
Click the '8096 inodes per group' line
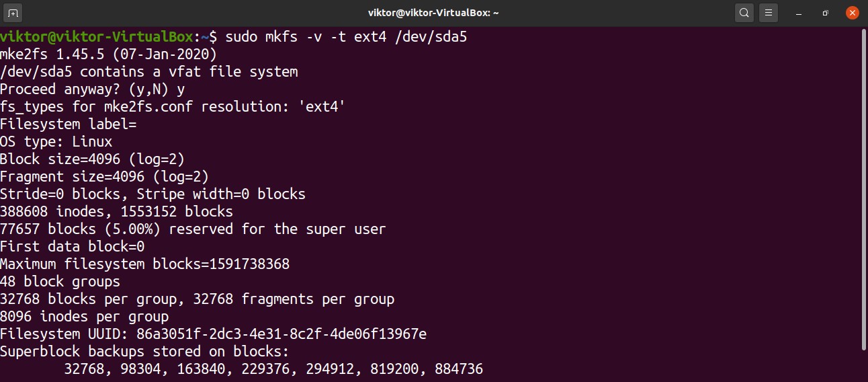(84, 316)
